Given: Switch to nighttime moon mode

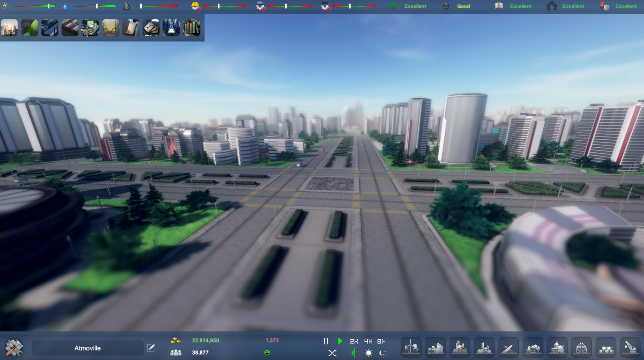Looking at the screenshot, I should (383, 353).
